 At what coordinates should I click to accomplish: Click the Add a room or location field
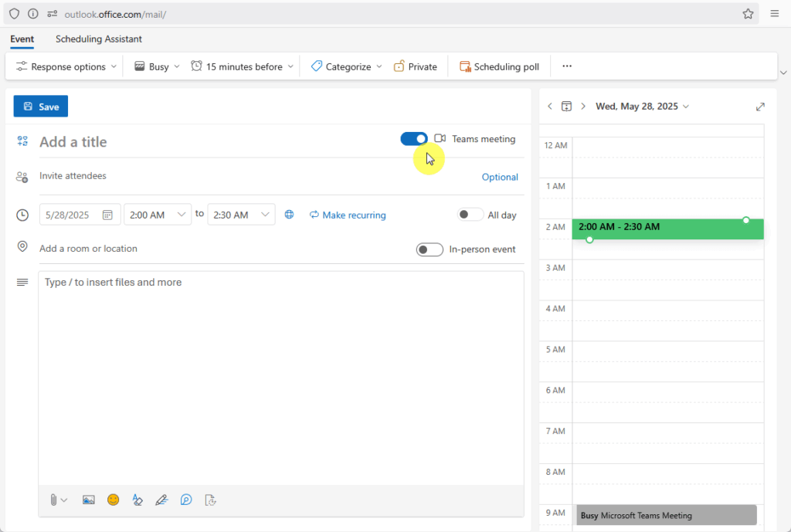click(x=222, y=249)
